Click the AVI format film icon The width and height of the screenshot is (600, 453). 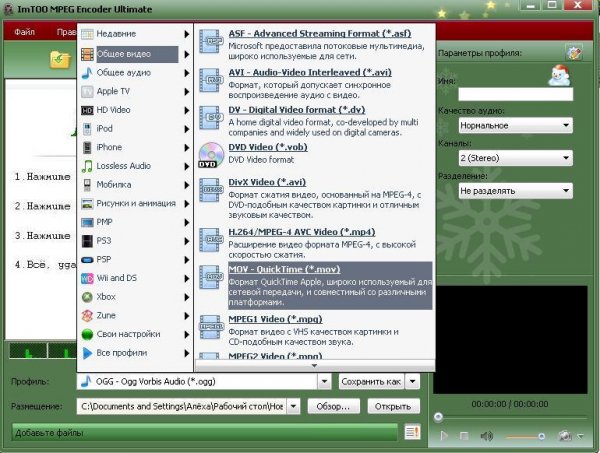(211, 80)
